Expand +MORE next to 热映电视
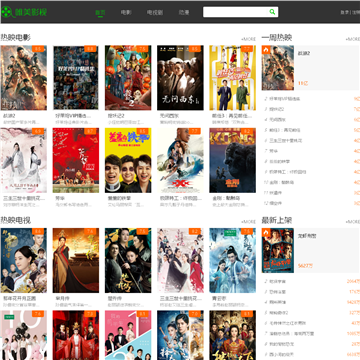 [248, 222]
